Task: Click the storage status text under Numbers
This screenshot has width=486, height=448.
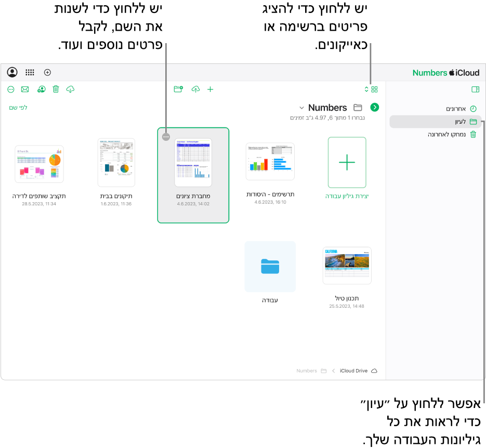Action: click(327, 118)
